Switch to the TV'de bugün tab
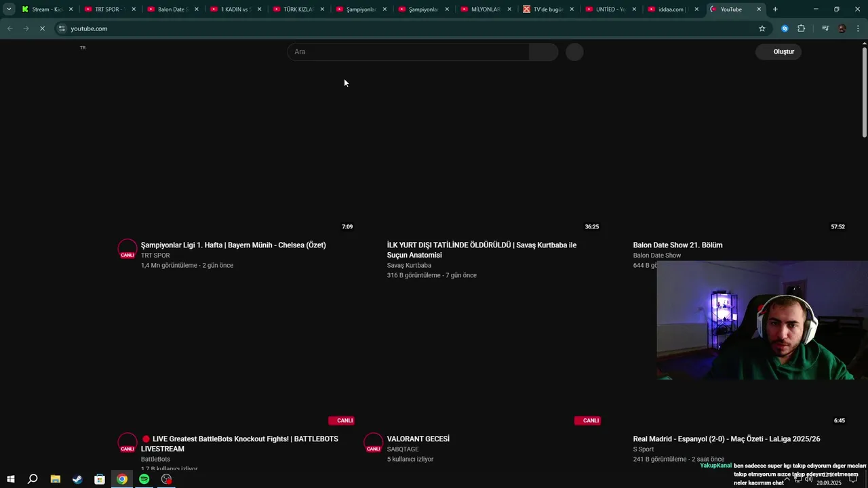868x488 pixels. 548,9
